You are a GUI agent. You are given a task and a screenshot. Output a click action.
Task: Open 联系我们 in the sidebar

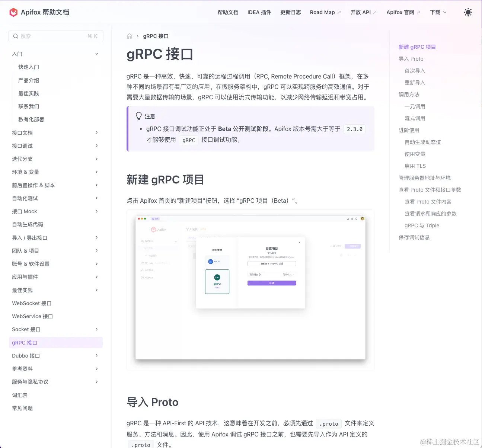[29, 106]
